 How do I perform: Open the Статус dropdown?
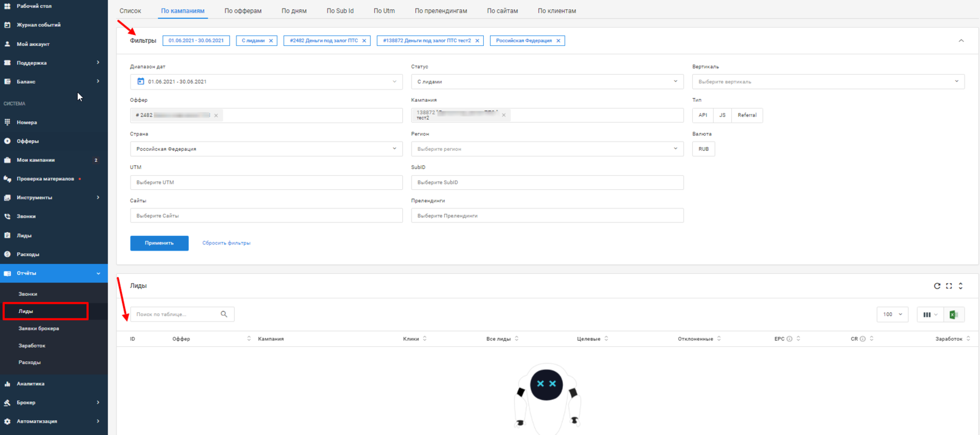(546, 81)
